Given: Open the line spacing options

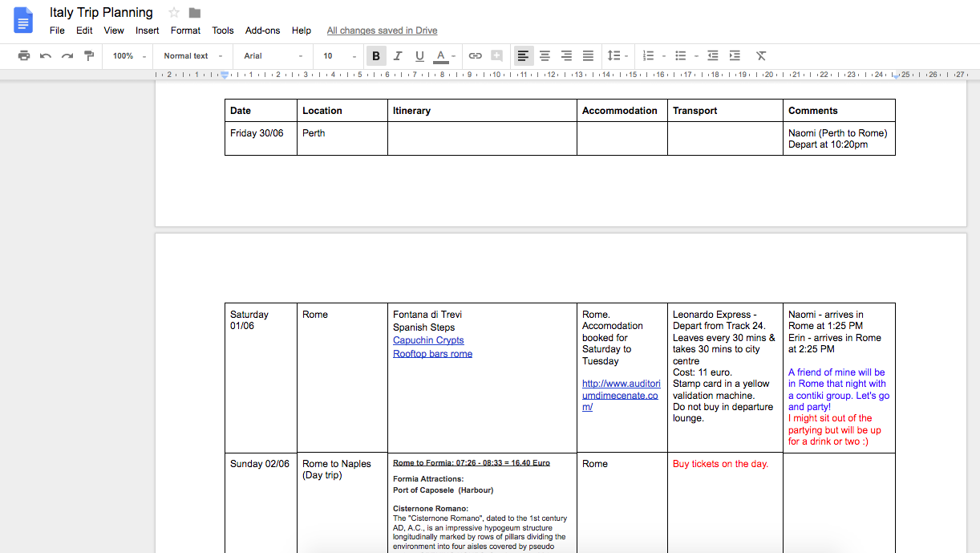Looking at the screenshot, I should coord(618,56).
